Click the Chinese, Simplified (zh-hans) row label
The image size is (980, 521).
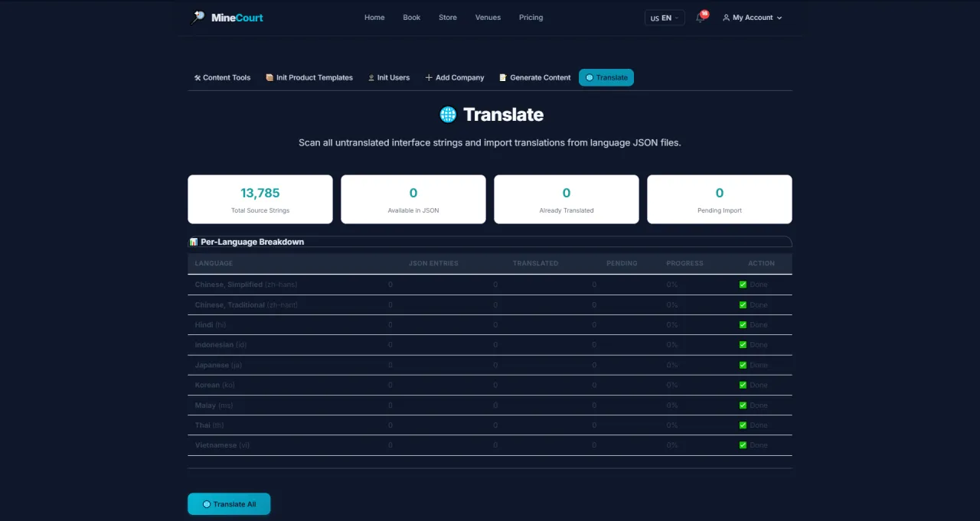tap(246, 285)
